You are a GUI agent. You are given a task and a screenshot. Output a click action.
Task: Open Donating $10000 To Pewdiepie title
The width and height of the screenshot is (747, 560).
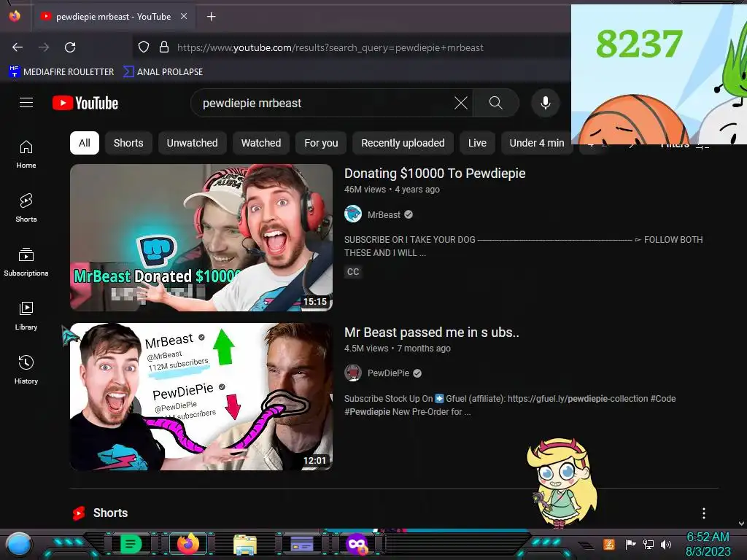435,174
